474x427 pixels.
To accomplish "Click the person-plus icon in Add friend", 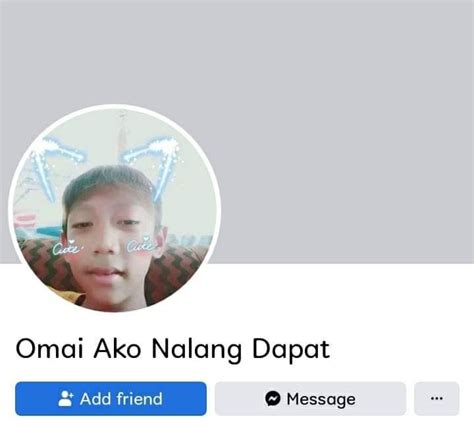I will click(x=65, y=399).
